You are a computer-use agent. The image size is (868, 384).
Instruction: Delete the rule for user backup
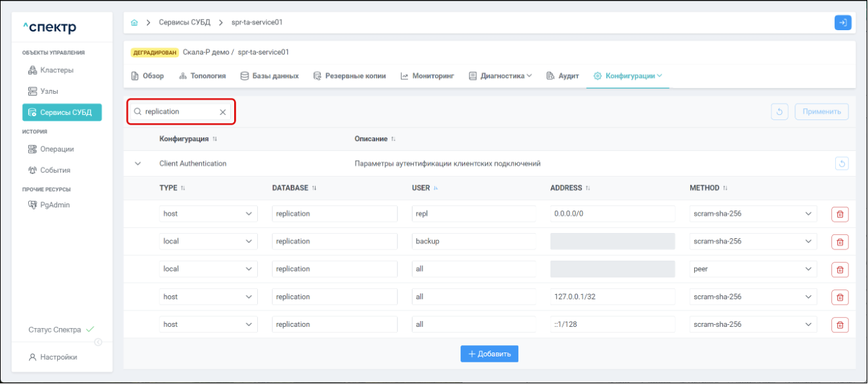(x=840, y=242)
